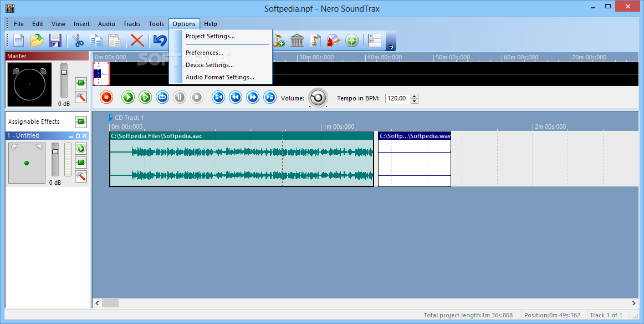Image resolution: width=644 pixels, height=324 pixels.
Task: Open the Tools menu
Action: [156, 24]
